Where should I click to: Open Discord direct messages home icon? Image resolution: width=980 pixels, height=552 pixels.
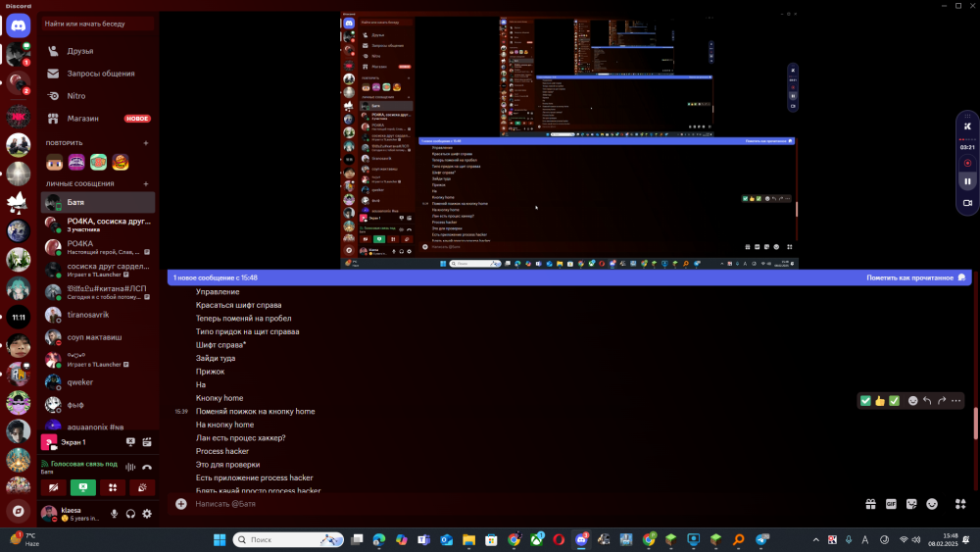18,25
